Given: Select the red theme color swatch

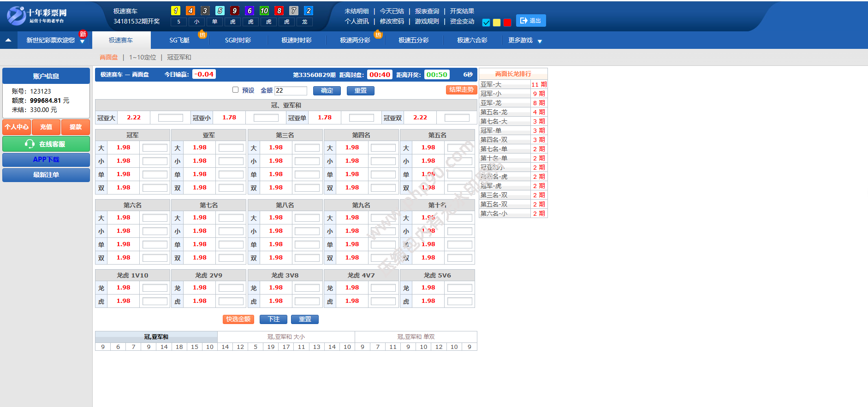Looking at the screenshot, I should tap(507, 23).
